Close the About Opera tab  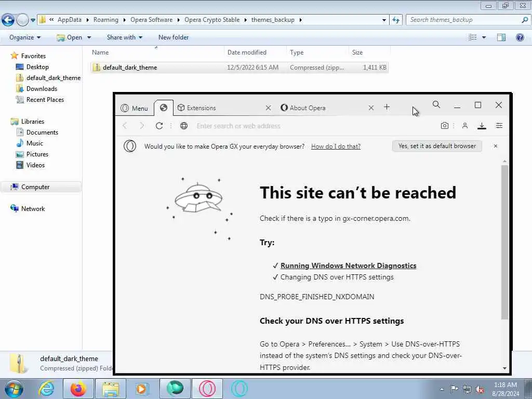tap(371, 108)
